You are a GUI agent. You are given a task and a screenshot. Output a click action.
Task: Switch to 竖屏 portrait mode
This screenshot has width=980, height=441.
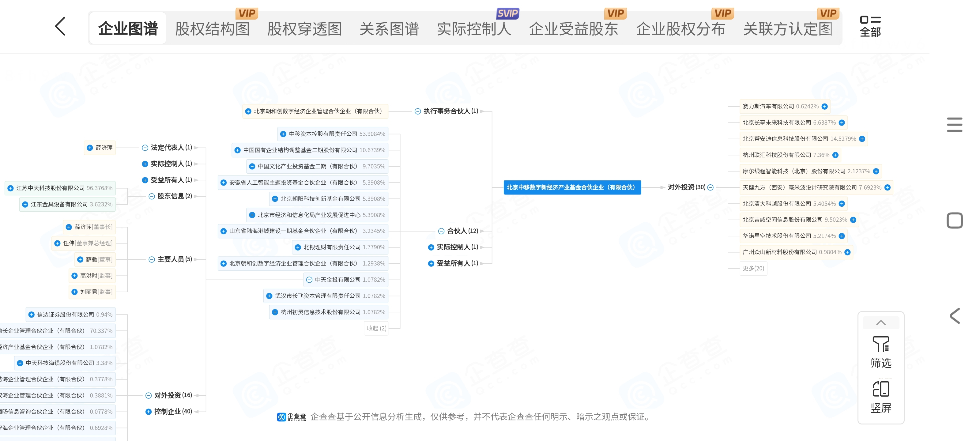pyautogui.click(x=881, y=397)
